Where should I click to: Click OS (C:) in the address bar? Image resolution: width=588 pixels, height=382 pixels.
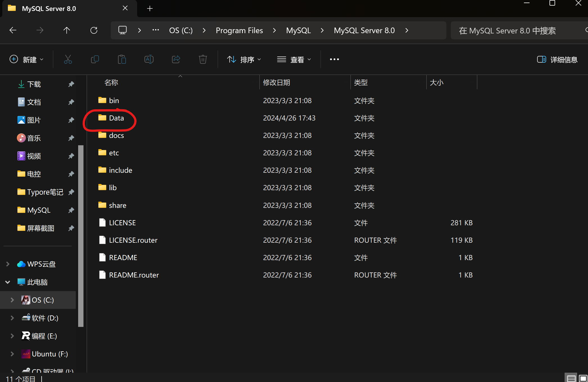[181, 30]
